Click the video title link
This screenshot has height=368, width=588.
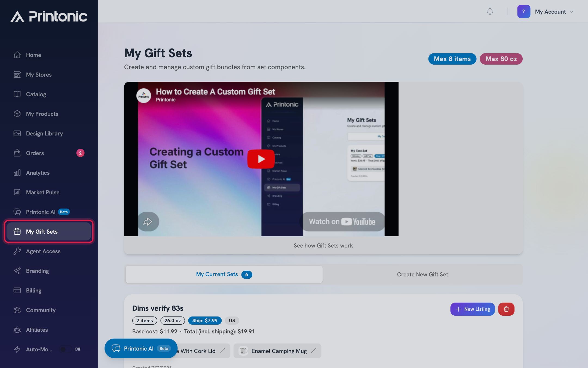coord(215,92)
